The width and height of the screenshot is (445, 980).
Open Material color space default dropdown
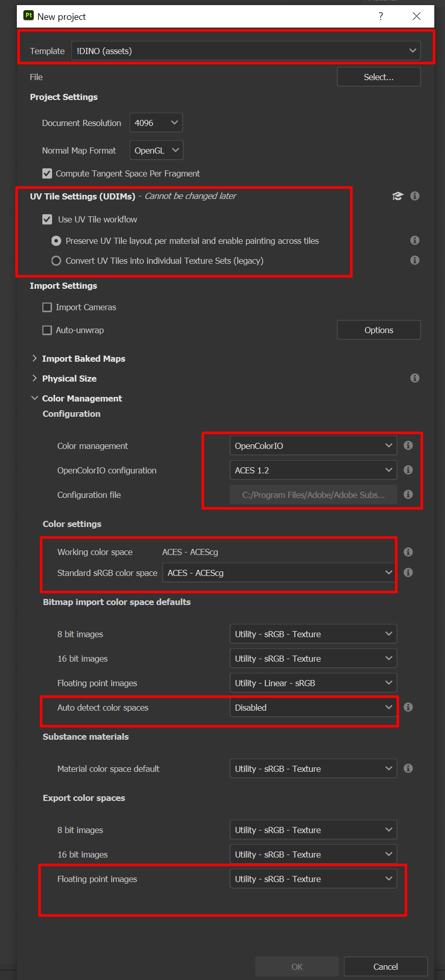click(x=313, y=769)
